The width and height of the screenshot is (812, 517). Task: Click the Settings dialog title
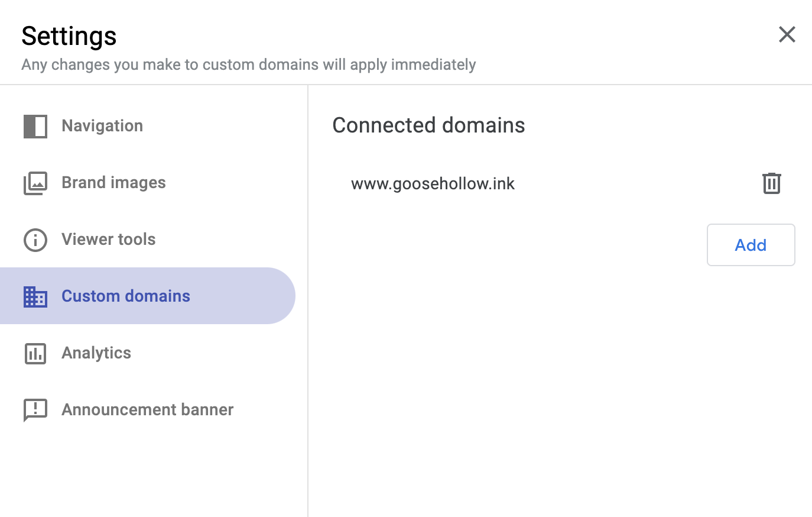[69, 36]
